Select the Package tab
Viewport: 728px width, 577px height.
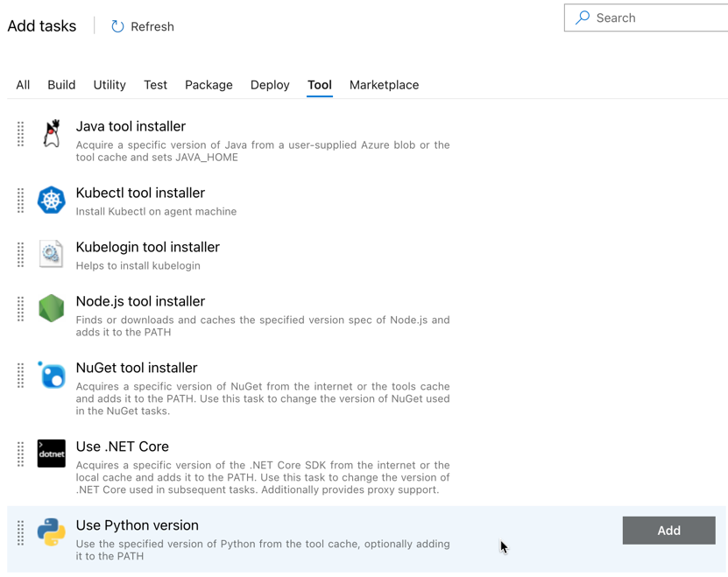point(209,85)
